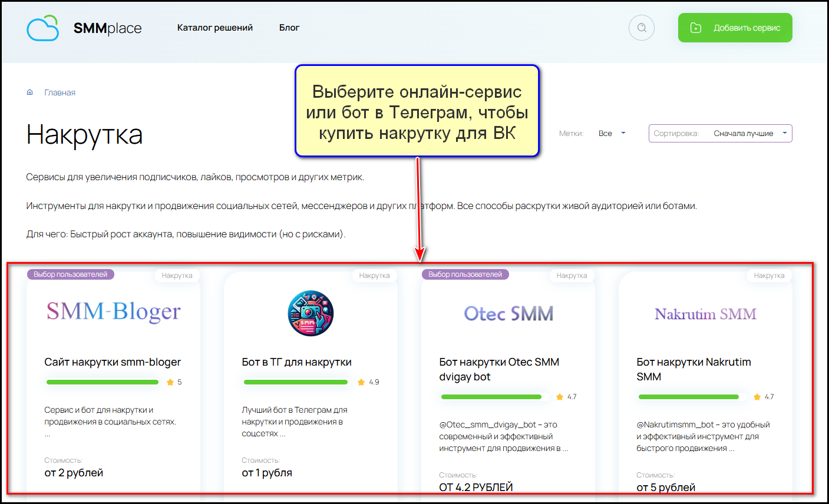Click the SMM-Bloger logo image

(x=114, y=312)
